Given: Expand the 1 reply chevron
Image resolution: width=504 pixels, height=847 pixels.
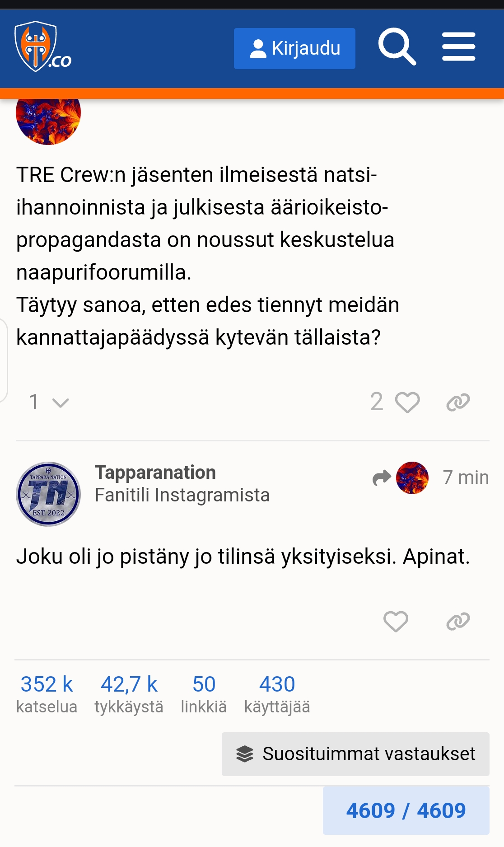Looking at the screenshot, I should coord(49,402).
